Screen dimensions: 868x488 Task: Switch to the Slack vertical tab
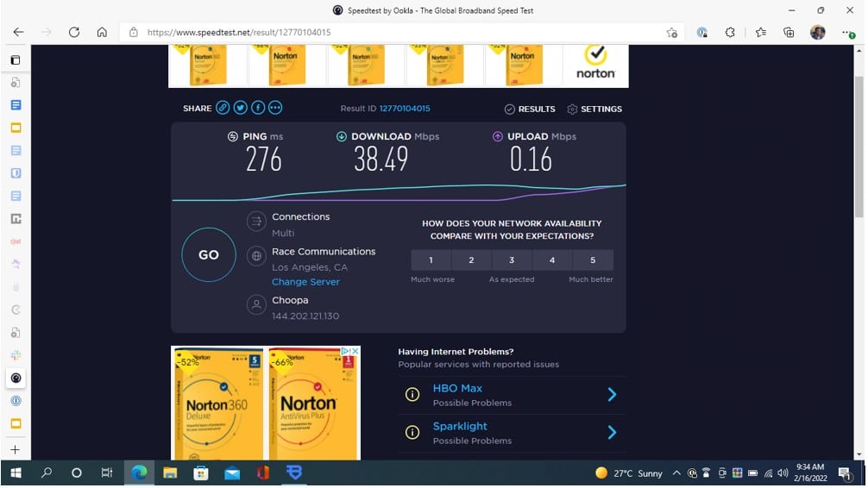[16, 355]
